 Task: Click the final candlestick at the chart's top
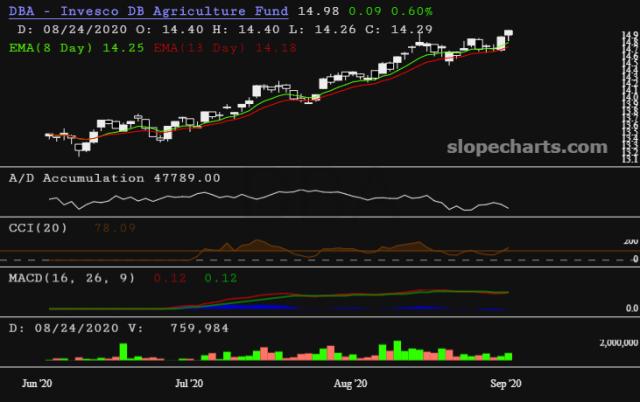click(508, 35)
